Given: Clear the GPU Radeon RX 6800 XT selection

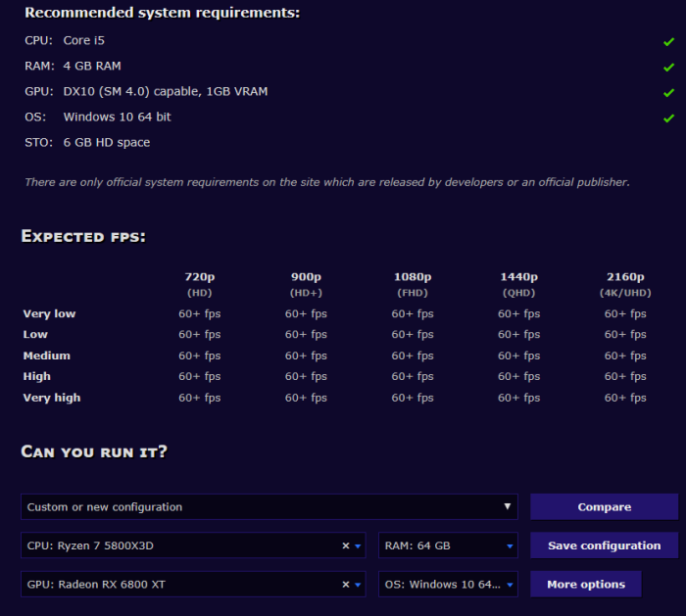Looking at the screenshot, I should click(x=346, y=585).
